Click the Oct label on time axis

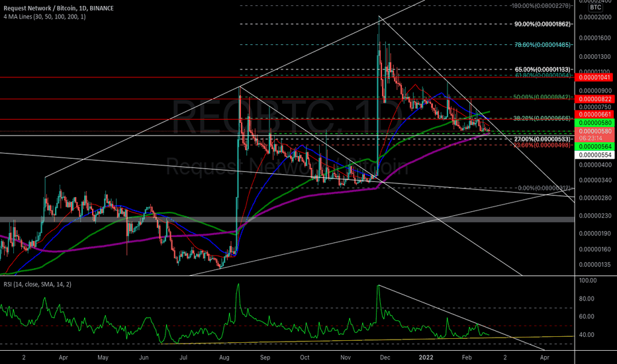[305, 357]
